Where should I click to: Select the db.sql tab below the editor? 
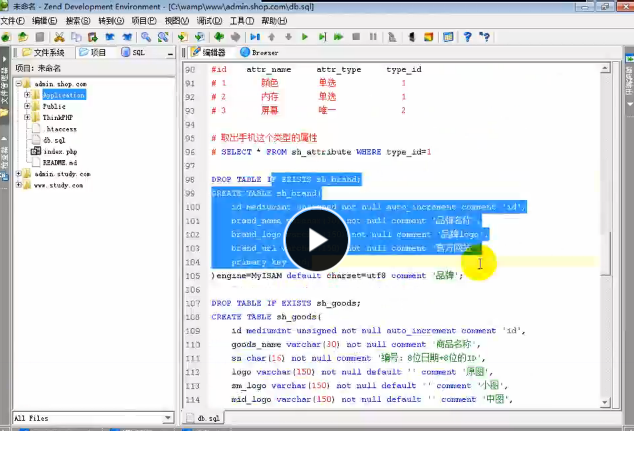[x=204, y=418]
